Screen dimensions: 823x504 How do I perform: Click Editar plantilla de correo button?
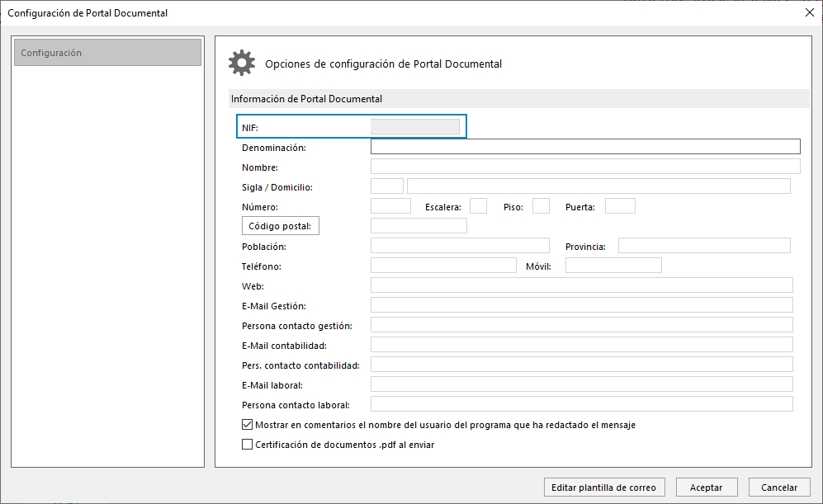tap(604, 488)
